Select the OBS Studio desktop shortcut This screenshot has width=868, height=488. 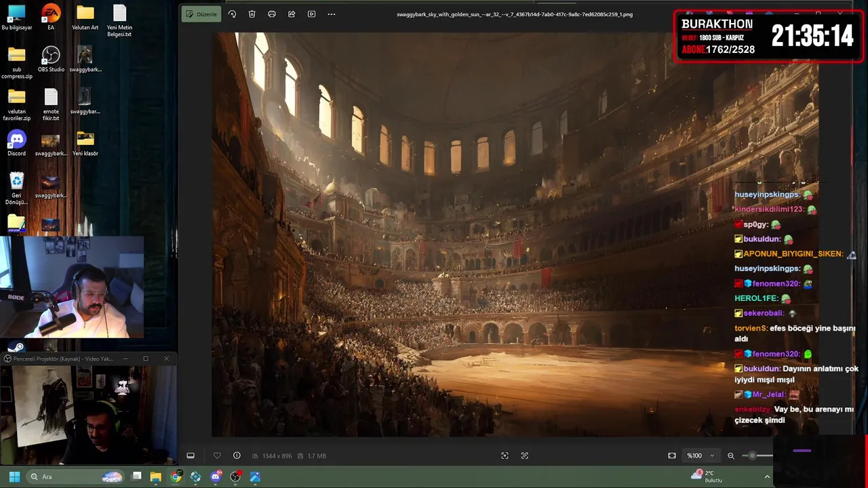[x=51, y=60]
